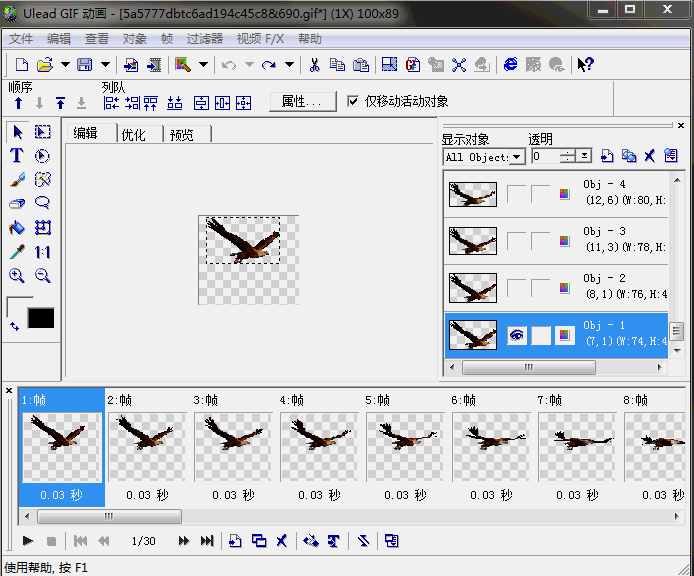Toggle eye visibility for Obj - 1

point(517,335)
